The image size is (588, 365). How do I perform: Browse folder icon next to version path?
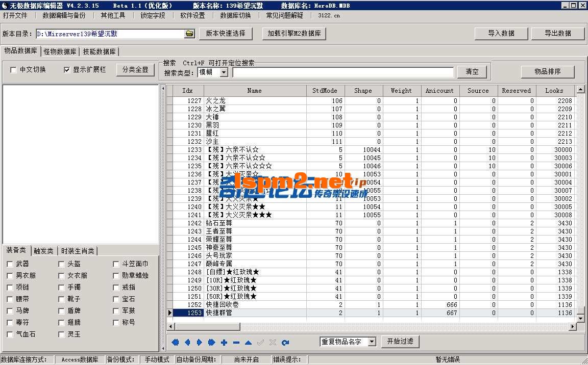click(189, 34)
